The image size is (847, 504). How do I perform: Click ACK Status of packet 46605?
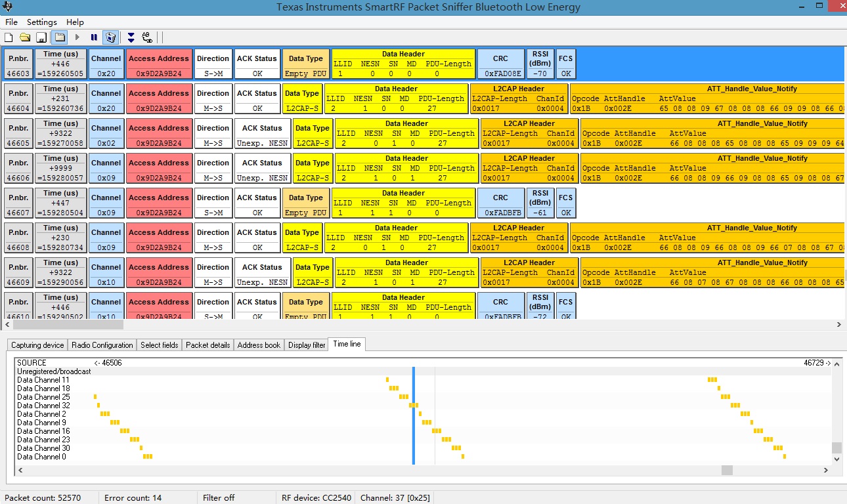click(263, 134)
